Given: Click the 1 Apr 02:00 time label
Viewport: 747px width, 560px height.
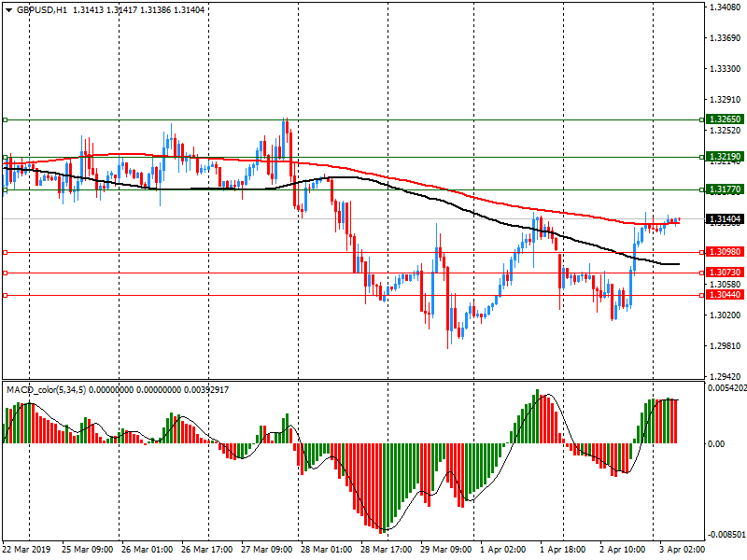Looking at the screenshot, I should pos(503,551).
